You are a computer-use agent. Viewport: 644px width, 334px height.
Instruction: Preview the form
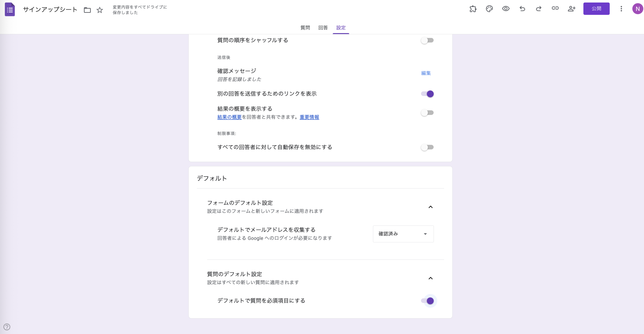pyautogui.click(x=506, y=9)
